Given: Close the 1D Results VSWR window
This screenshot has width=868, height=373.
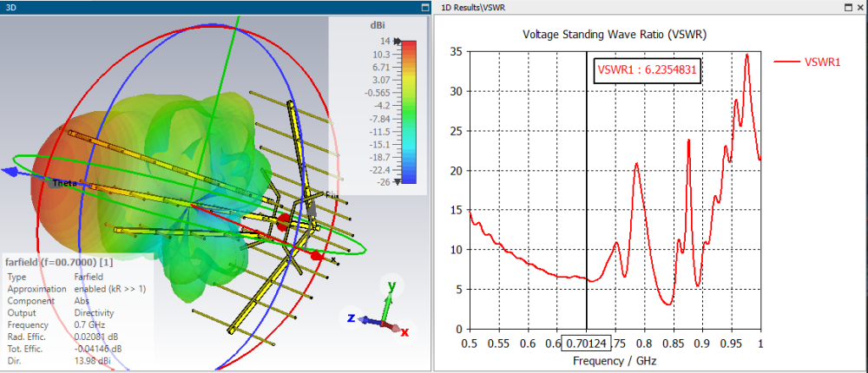Looking at the screenshot, I should point(858,7).
